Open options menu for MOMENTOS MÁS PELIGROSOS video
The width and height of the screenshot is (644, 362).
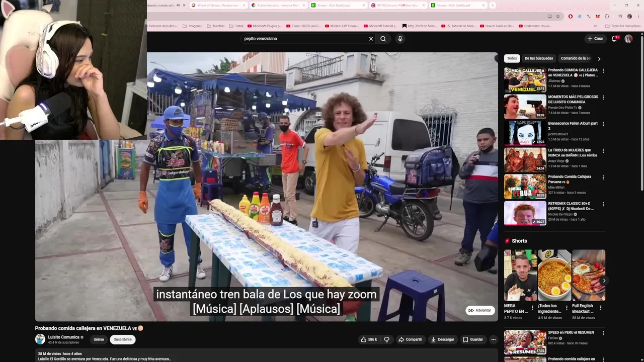click(x=603, y=98)
